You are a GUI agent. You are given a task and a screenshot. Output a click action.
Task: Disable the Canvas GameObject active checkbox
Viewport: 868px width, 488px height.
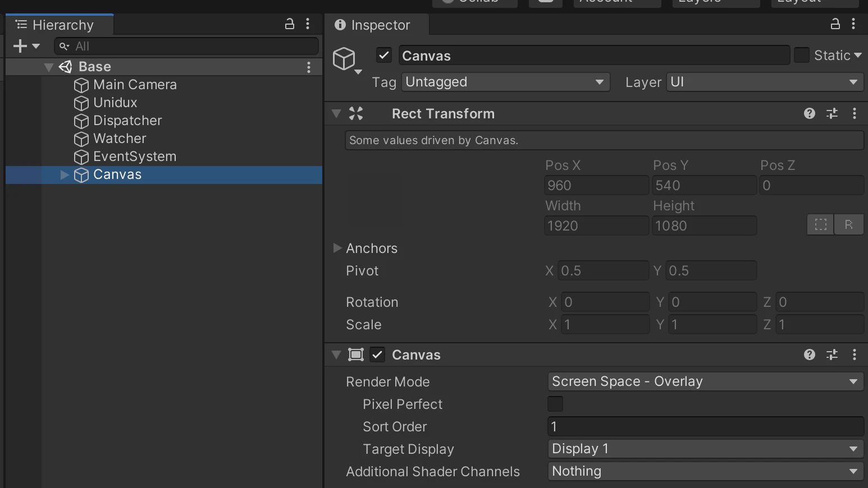384,56
